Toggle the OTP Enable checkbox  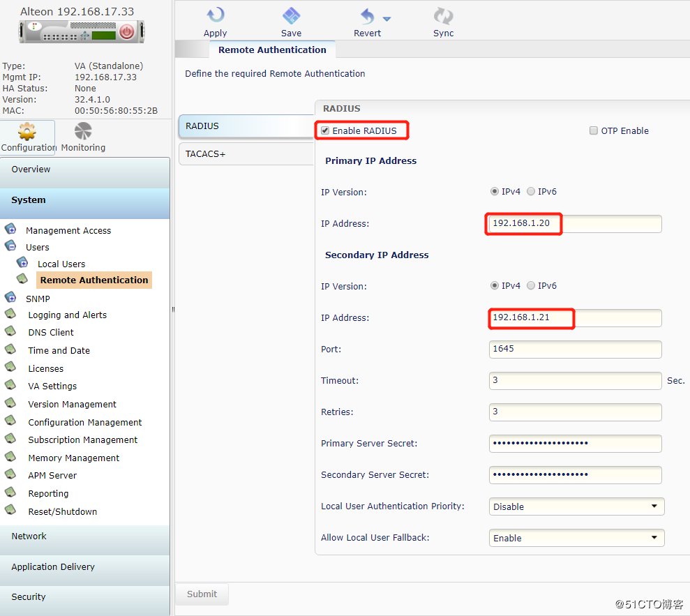pos(594,130)
